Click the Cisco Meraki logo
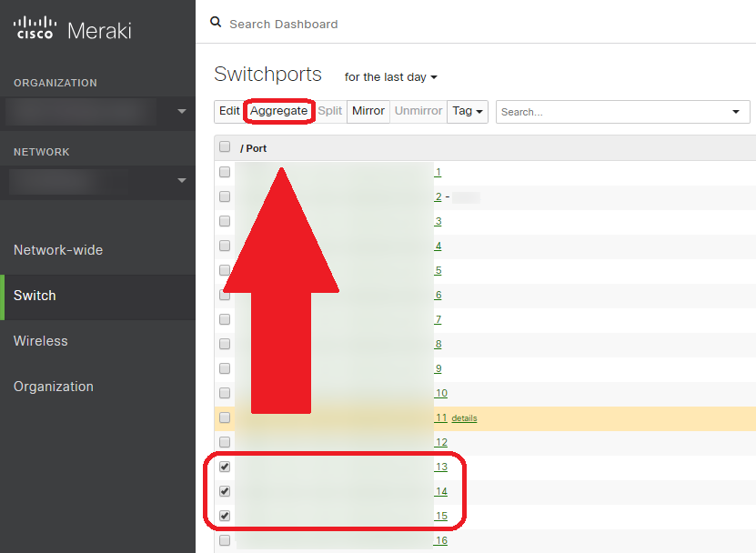 click(x=73, y=29)
